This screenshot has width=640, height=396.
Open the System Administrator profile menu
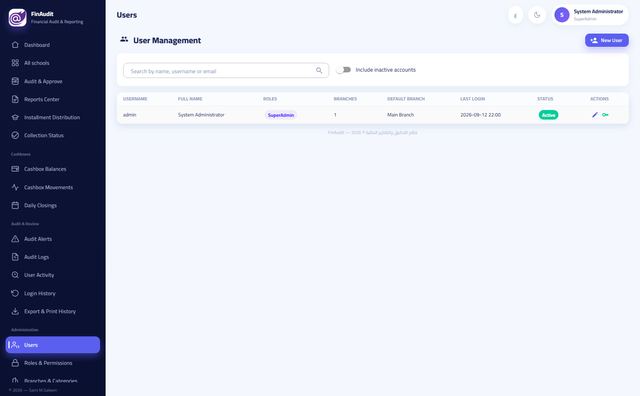(x=590, y=15)
